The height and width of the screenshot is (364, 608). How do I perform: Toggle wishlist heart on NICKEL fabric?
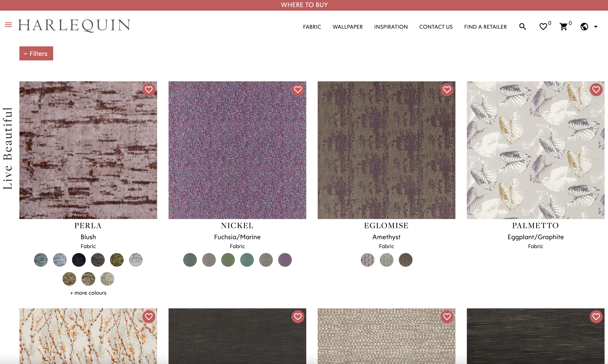tap(298, 90)
